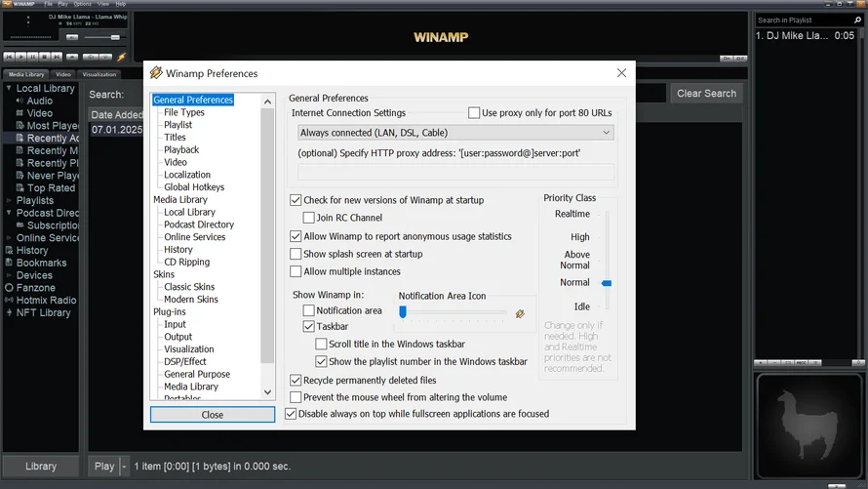Uncheck Check for new versions at startup
This screenshot has width=868, height=489.
(x=296, y=200)
